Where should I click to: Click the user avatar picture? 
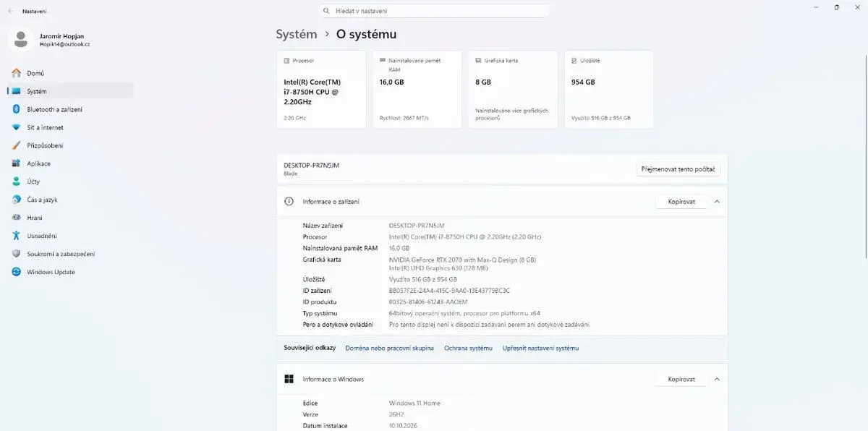21,40
